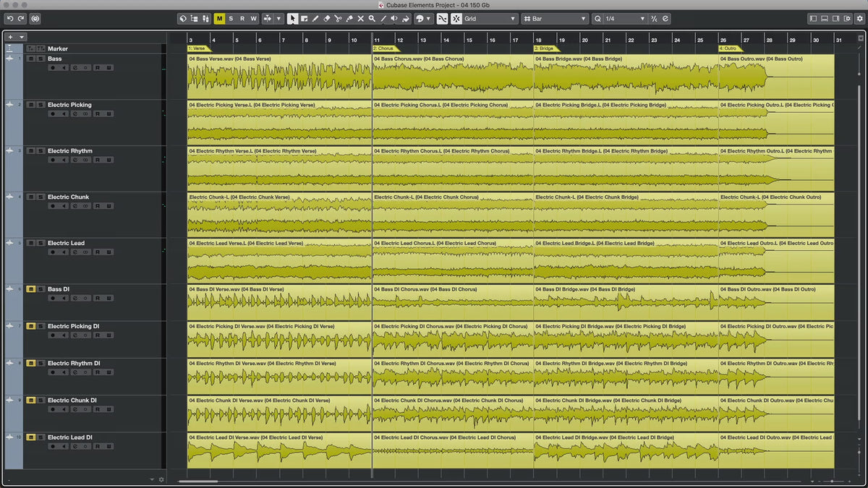This screenshot has height=488, width=868.
Task: Select the Range Selection tool
Action: [304, 19]
